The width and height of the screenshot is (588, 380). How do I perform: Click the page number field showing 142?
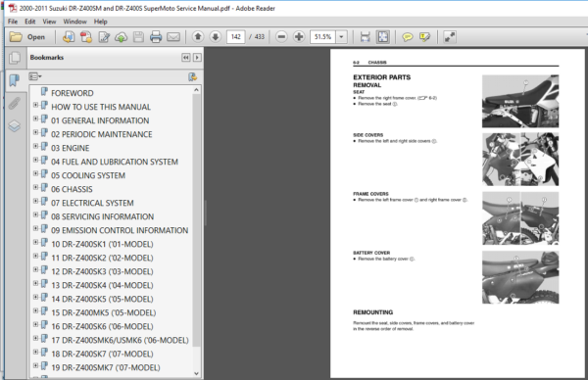point(236,36)
